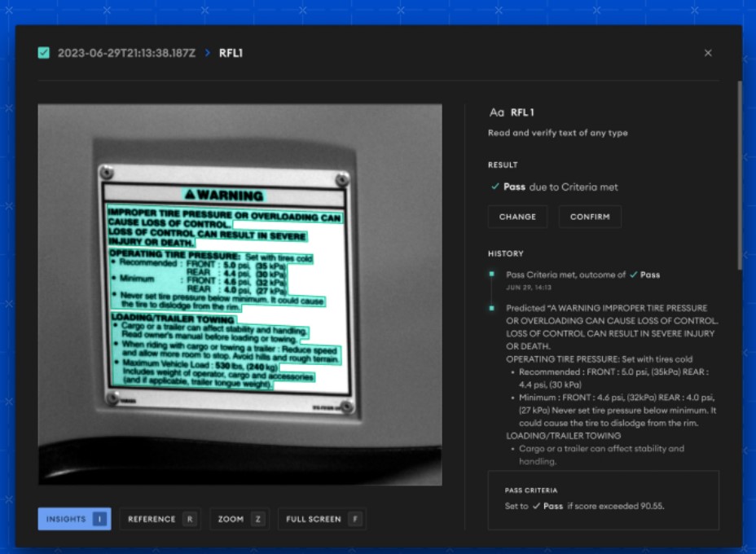This screenshot has height=554, width=756.
Task: Click the History section heading
Action: point(505,253)
